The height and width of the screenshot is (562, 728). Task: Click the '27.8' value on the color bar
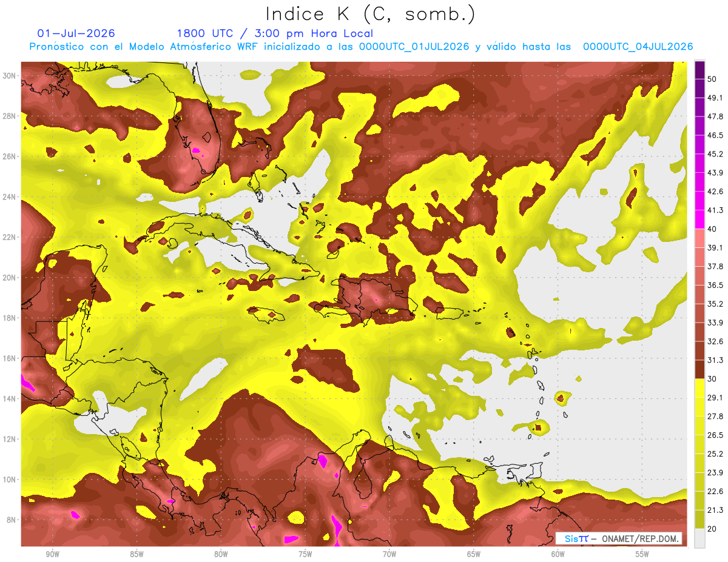(715, 416)
